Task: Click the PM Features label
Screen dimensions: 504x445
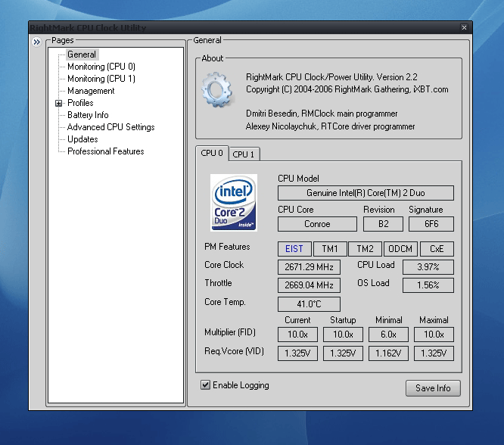Action: (227, 247)
